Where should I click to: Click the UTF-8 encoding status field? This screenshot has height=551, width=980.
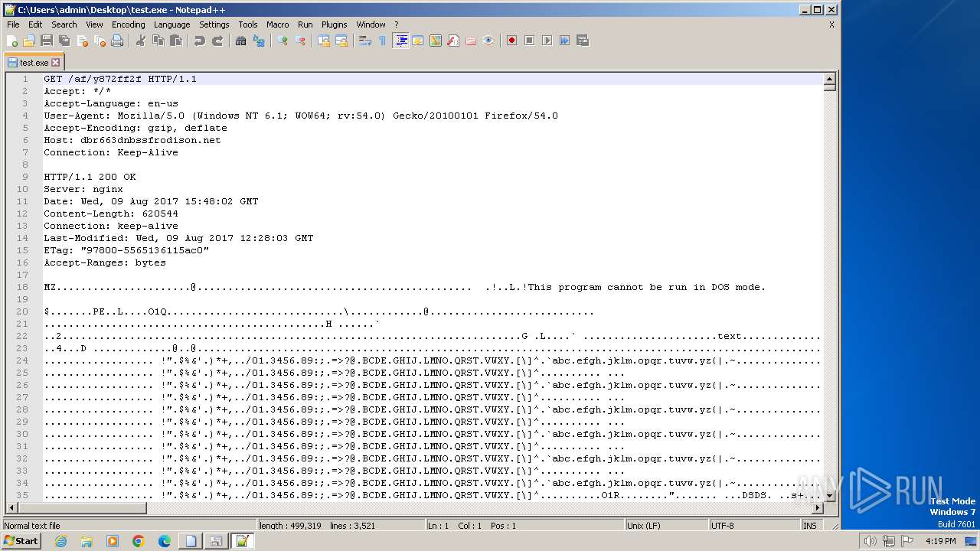[x=754, y=526]
